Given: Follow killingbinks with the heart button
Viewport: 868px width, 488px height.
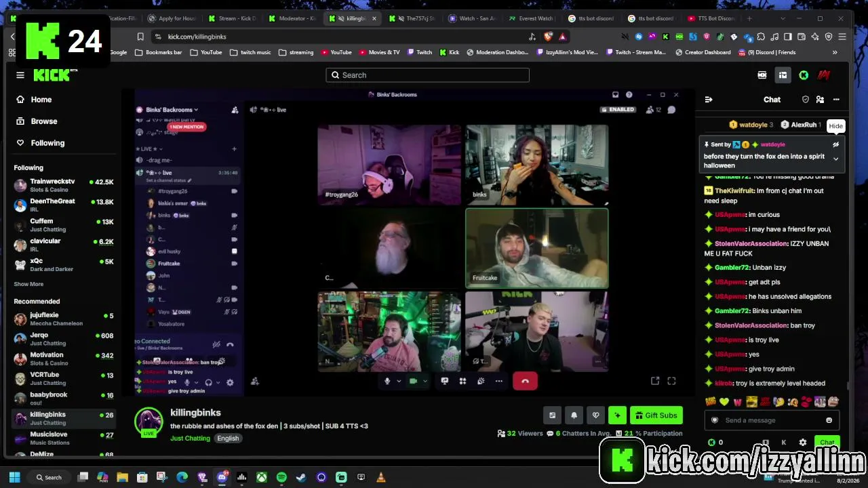Looking at the screenshot, I should click(595, 415).
